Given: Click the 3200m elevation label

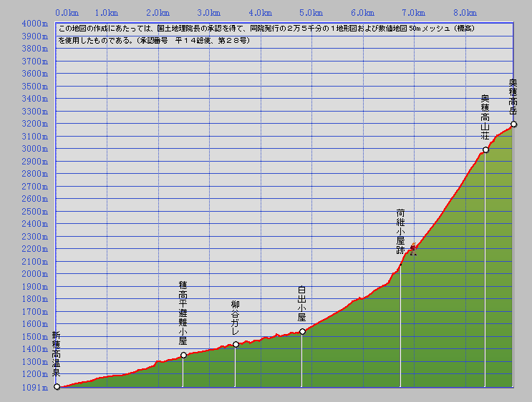Looking at the screenshot, I should pos(35,124).
